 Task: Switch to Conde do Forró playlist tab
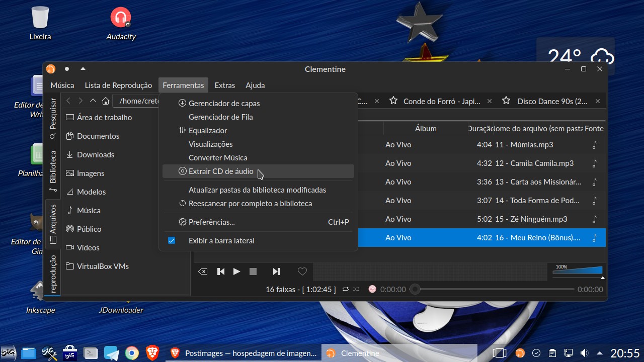pos(442,102)
